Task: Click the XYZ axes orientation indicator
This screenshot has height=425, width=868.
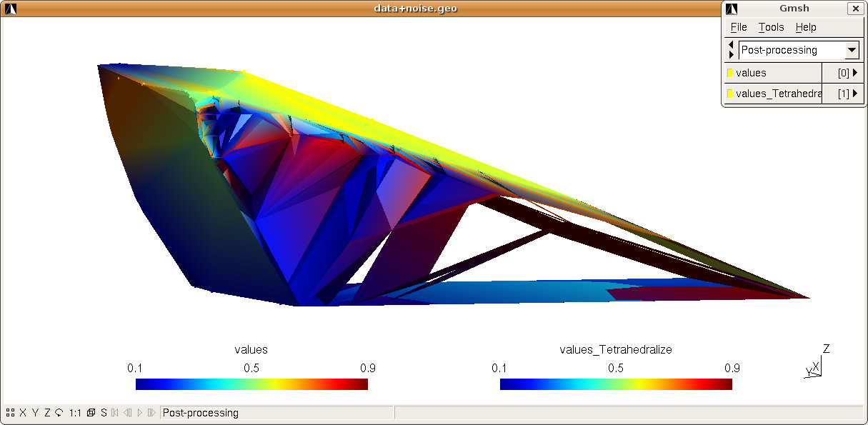Action: (817, 361)
